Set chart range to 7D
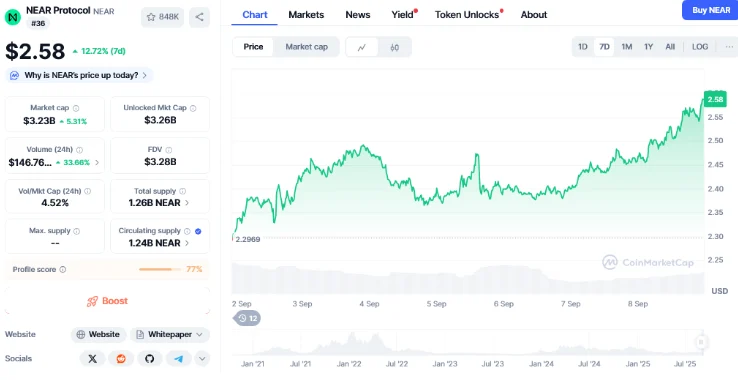Screen dimensions: 738x380 click(x=604, y=47)
